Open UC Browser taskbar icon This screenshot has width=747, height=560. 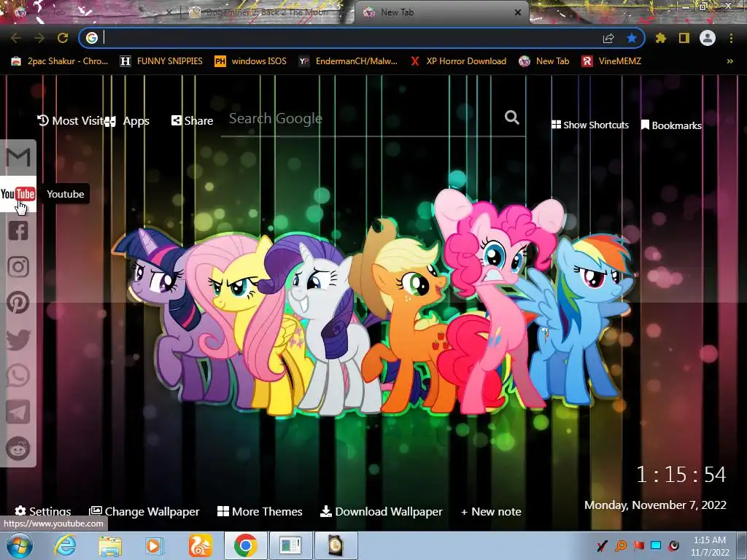[200, 545]
